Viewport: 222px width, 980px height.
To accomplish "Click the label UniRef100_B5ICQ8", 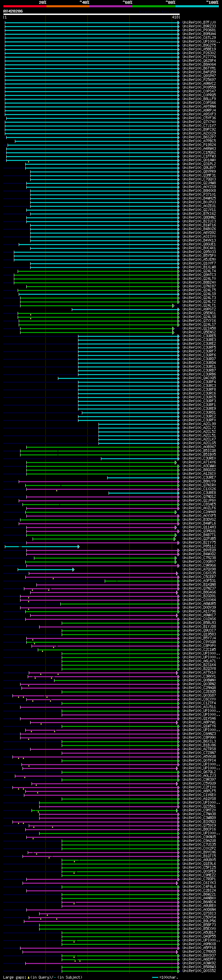I will pos(199,451).
